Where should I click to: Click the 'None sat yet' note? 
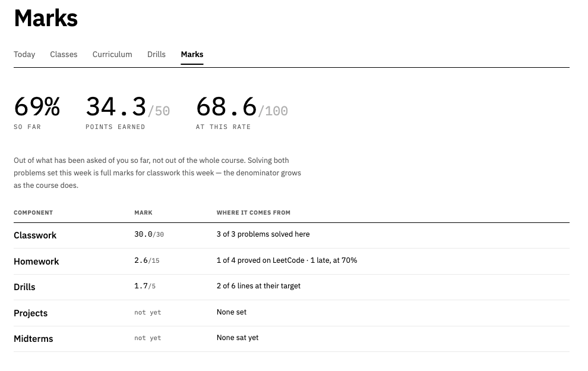click(238, 338)
